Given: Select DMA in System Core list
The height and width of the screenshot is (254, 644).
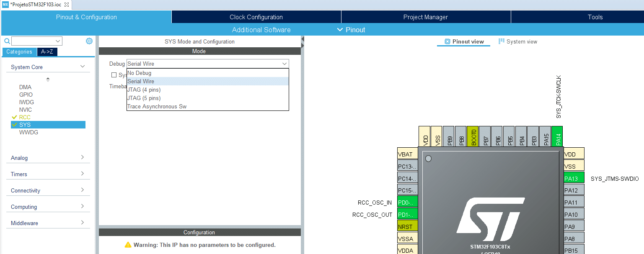Looking at the screenshot, I should click(25, 87).
